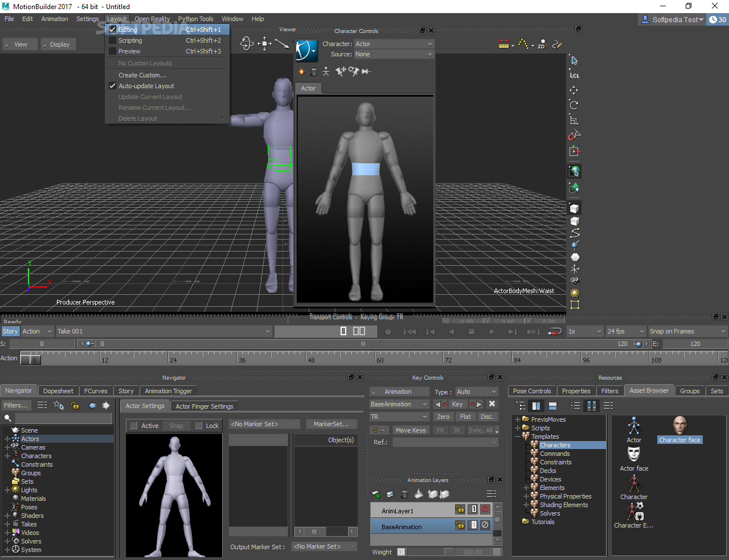The height and width of the screenshot is (560, 729).
Task: Click the Move Keys button
Action: (411, 430)
